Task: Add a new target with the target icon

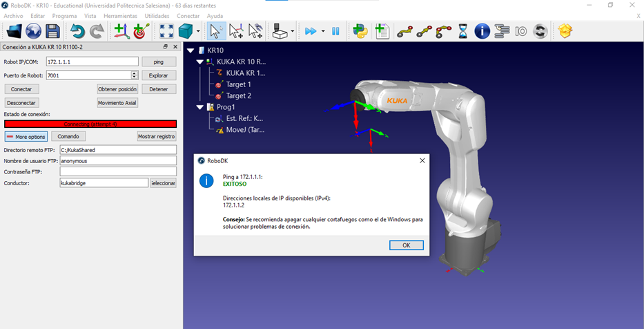Action: 142,31
